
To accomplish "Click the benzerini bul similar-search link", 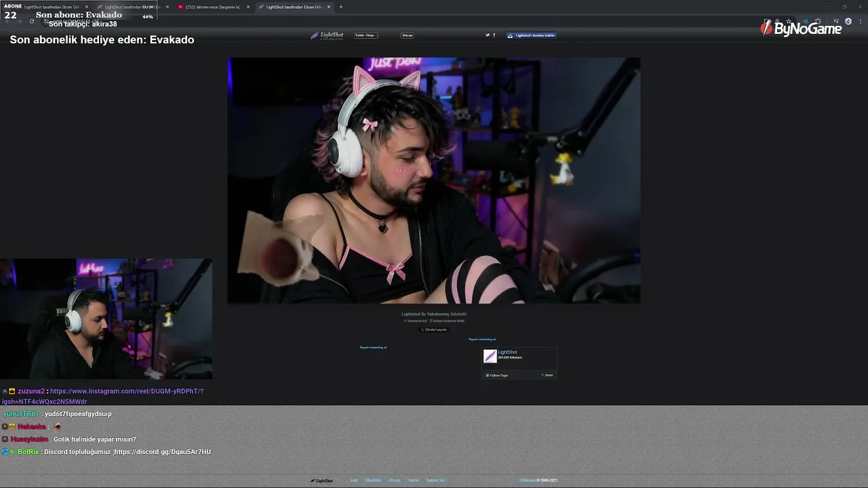I will (416, 321).
